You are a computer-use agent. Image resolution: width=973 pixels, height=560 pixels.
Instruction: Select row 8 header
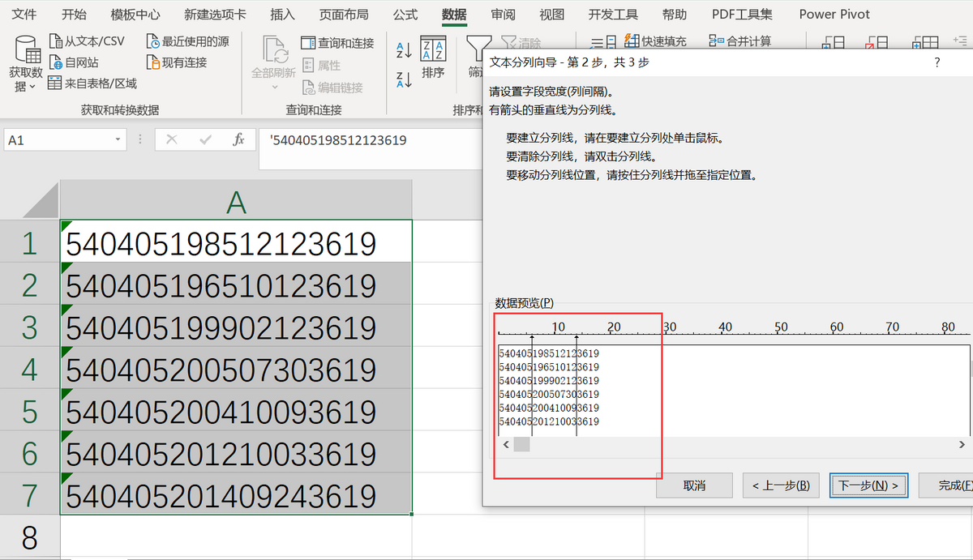pyautogui.click(x=30, y=537)
